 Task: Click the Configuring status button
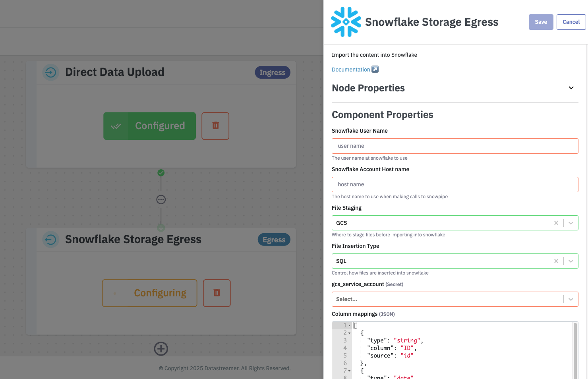[150, 293]
